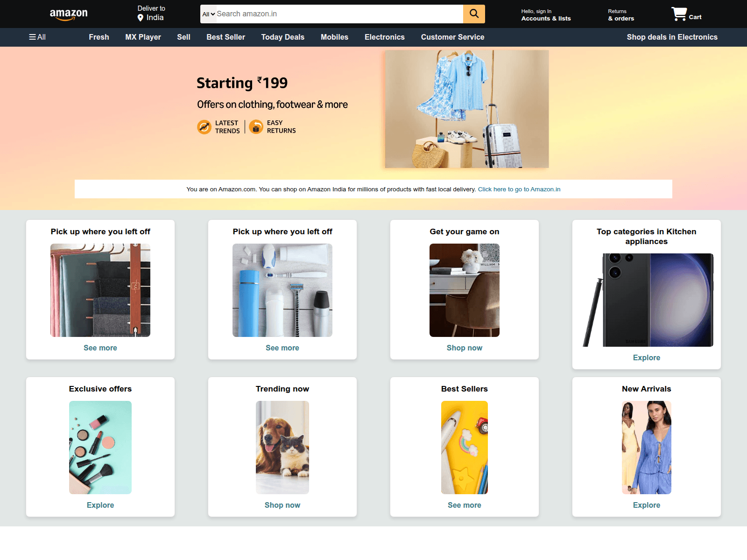The width and height of the screenshot is (747, 560).
Task: Open the Exclusive offers makeup thumbnail
Action: pos(100,448)
